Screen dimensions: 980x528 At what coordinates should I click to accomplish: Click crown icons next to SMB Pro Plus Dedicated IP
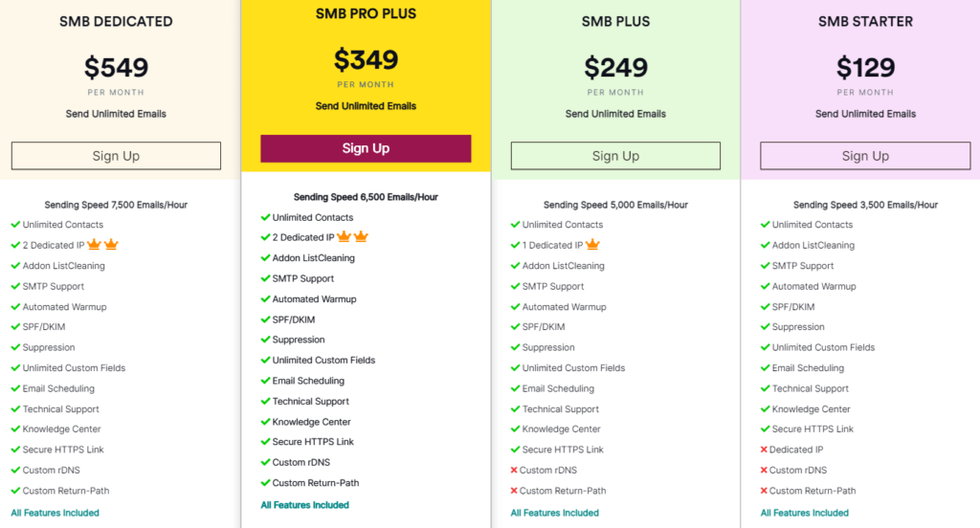(x=352, y=237)
